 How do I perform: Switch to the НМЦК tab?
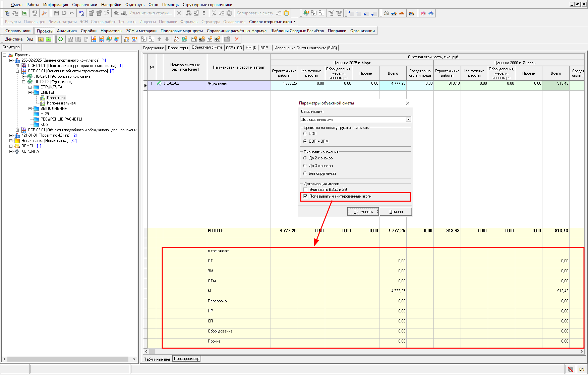point(251,48)
